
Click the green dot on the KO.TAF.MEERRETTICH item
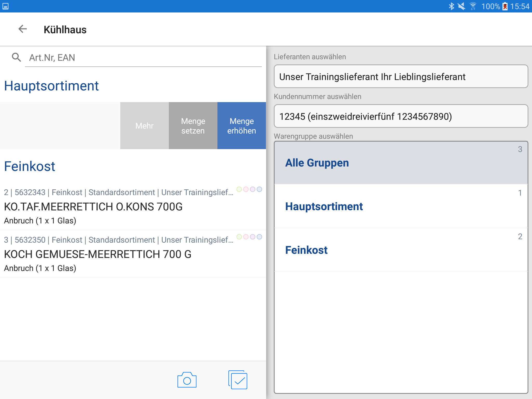pos(239,189)
